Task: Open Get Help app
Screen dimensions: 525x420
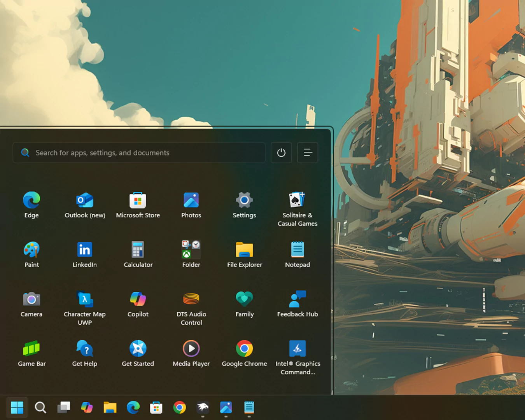Action: click(85, 353)
